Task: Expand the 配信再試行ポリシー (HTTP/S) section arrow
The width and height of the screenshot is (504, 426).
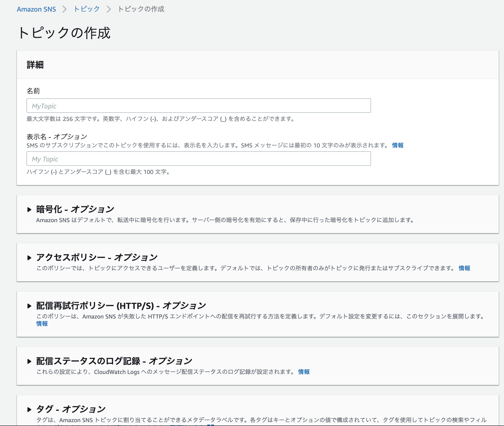Action: coord(29,306)
